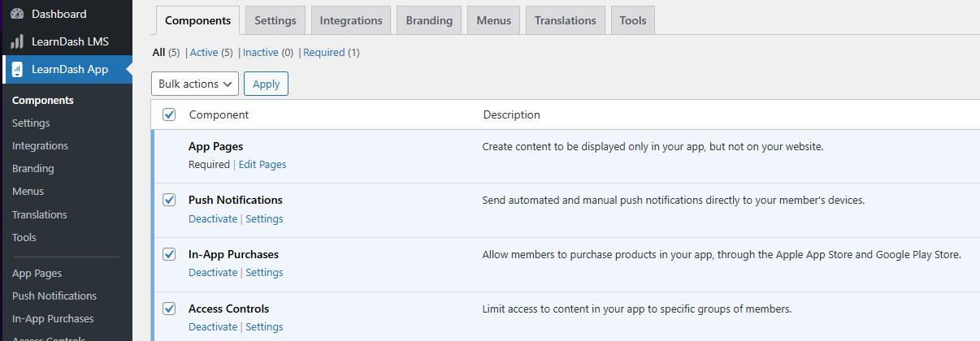980x341 pixels.
Task: Click the Push Notifications component title
Action: click(x=236, y=200)
